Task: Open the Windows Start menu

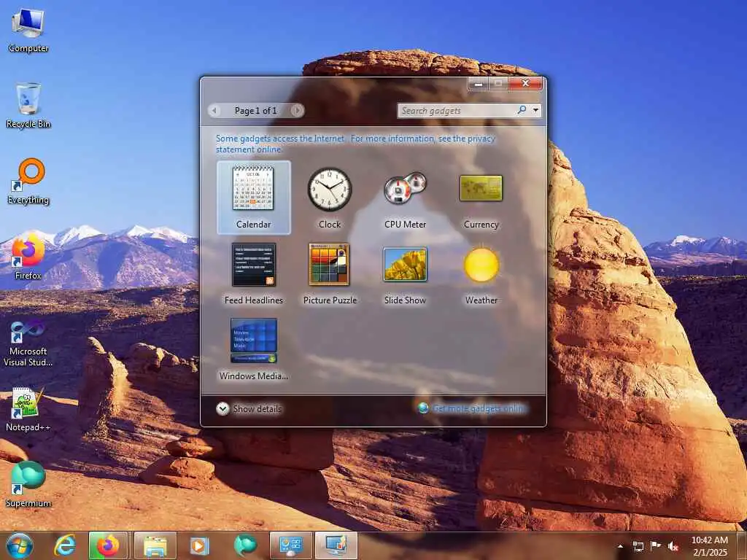Action: [x=19, y=545]
